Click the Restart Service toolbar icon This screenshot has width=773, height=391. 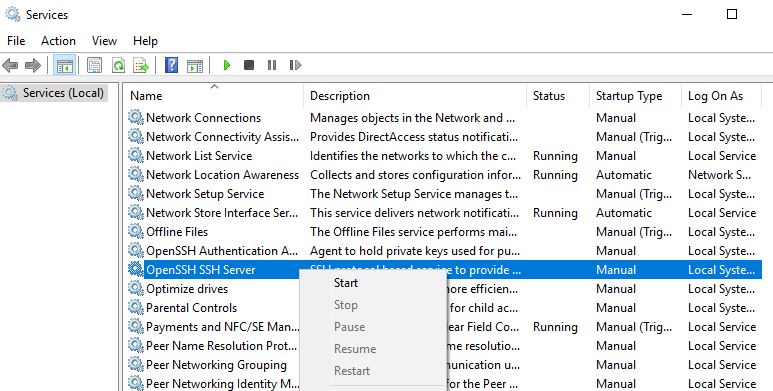coord(295,65)
